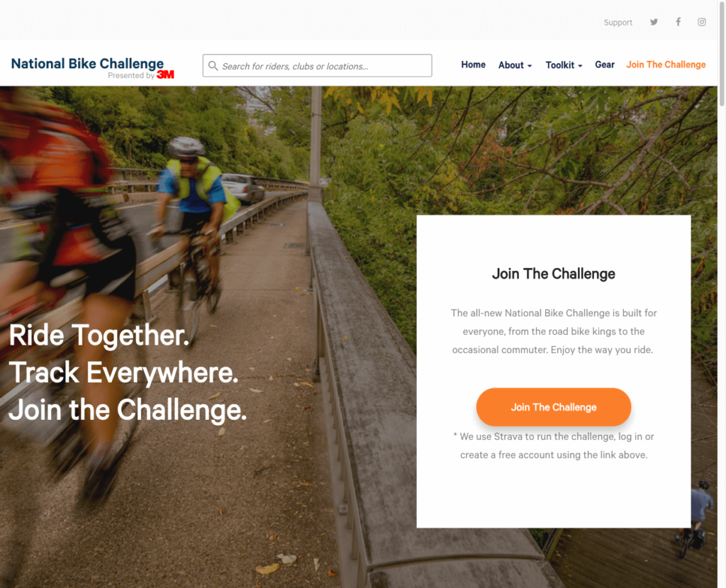Click the Strava account note text
This screenshot has height=588, width=726.
(554, 445)
